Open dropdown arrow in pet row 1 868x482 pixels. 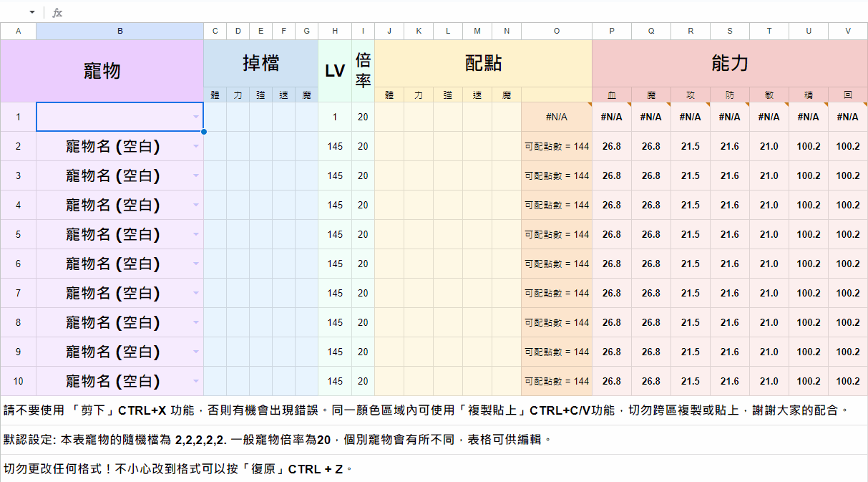(196, 117)
